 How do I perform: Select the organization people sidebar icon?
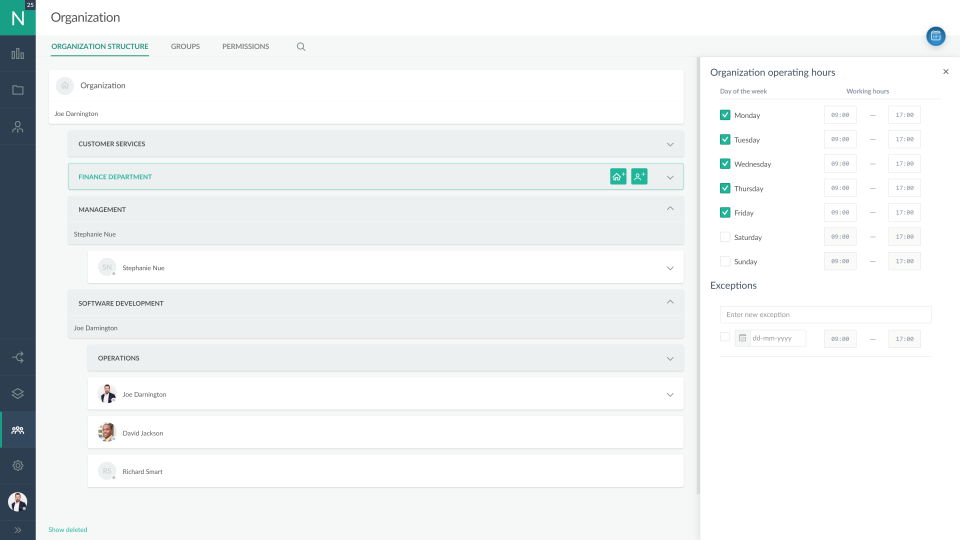click(18, 430)
